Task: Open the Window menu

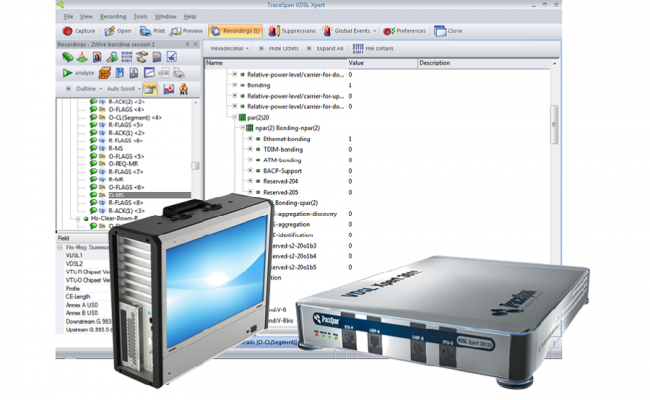Action: [x=165, y=17]
